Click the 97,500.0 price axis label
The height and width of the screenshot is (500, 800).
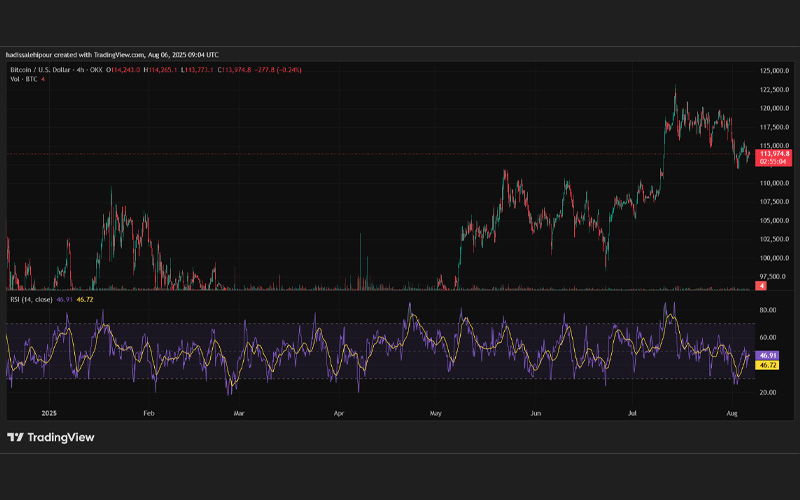(774, 277)
